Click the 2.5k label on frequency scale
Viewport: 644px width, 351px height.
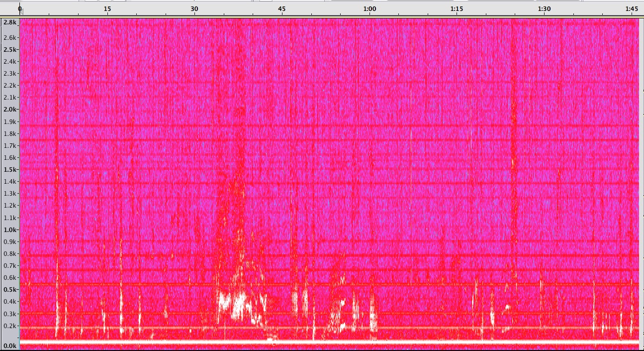(9, 50)
